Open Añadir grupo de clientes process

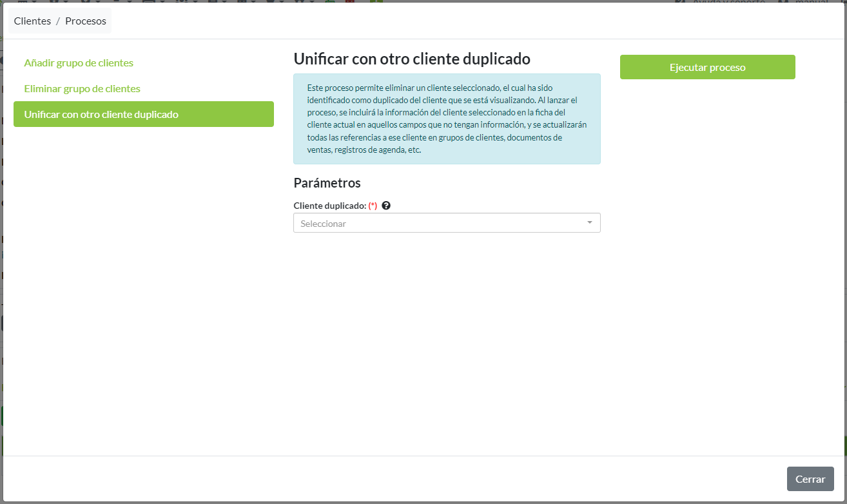click(79, 63)
